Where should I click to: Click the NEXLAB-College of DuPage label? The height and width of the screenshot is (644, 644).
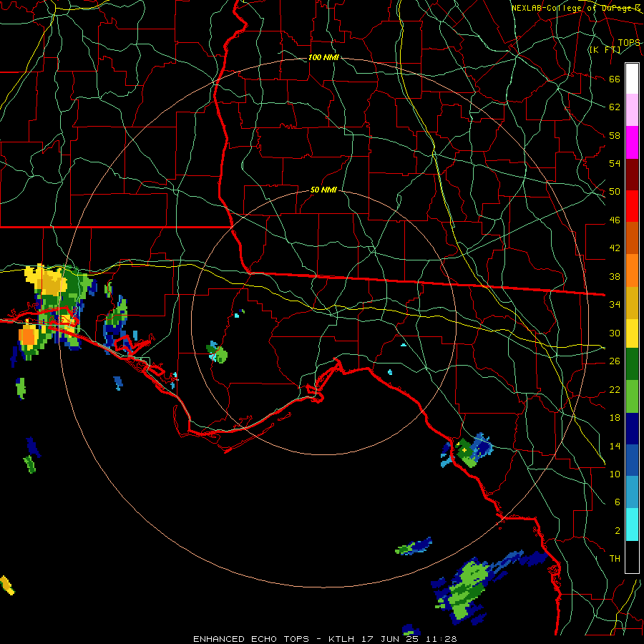click(x=575, y=8)
